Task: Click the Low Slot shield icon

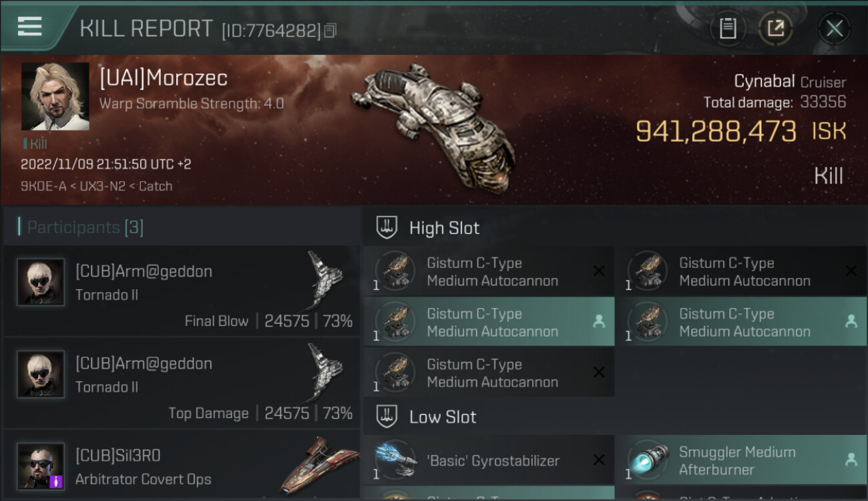Action: tap(387, 417)
